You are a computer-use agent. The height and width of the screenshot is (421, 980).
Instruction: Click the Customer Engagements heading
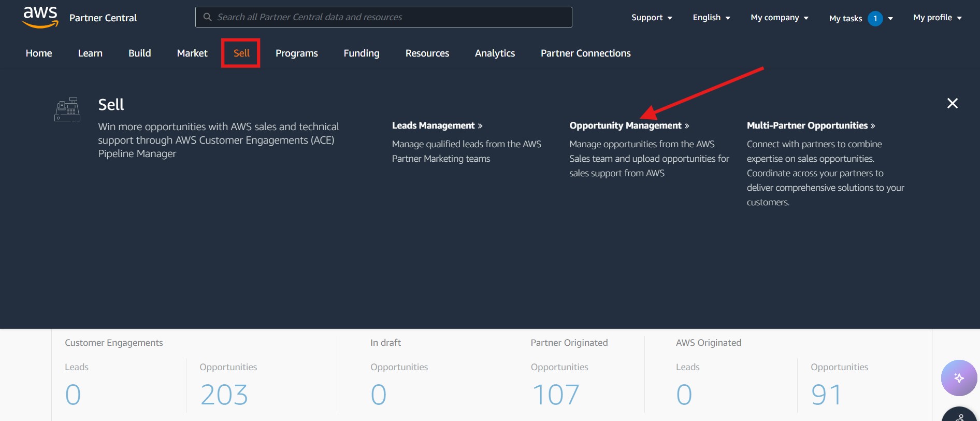(114, 343)
